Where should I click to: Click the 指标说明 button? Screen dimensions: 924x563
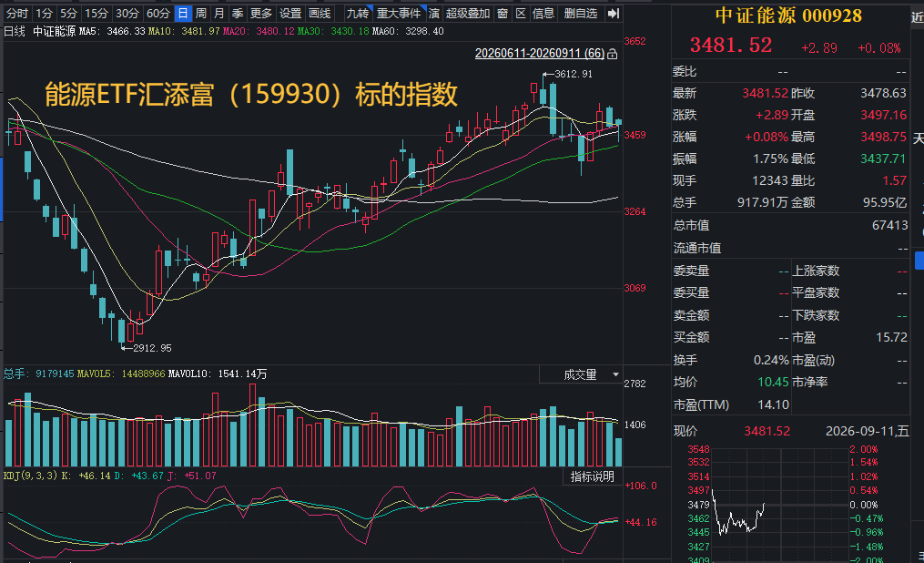(x=593, y=476)
